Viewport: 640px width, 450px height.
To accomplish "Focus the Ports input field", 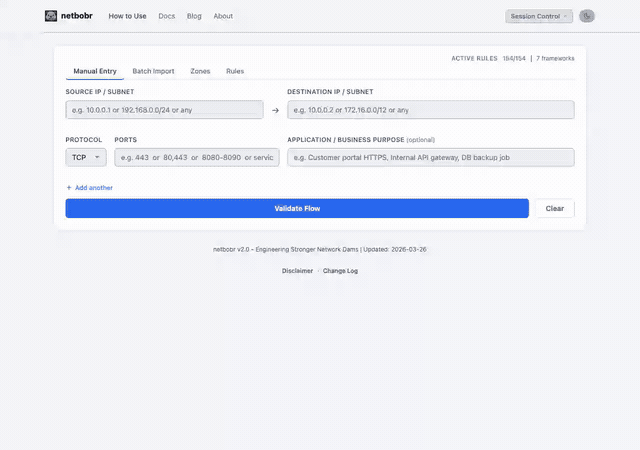I will click(197, 157).
